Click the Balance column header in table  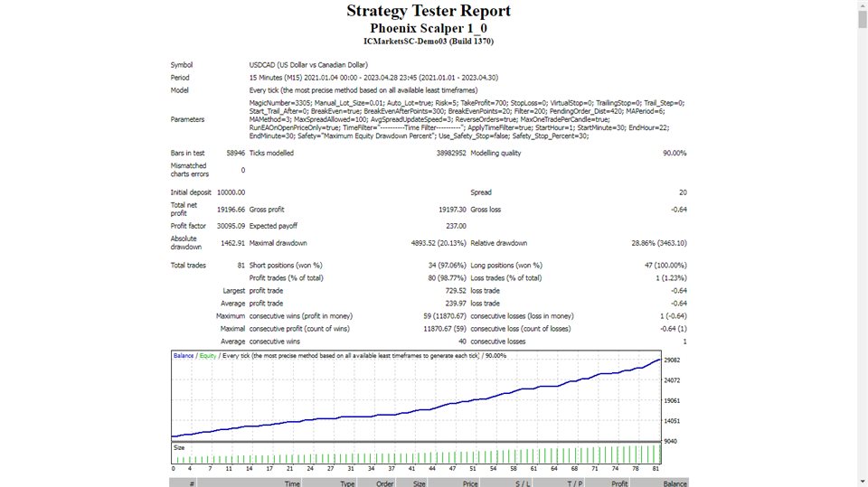coord(674,483)
